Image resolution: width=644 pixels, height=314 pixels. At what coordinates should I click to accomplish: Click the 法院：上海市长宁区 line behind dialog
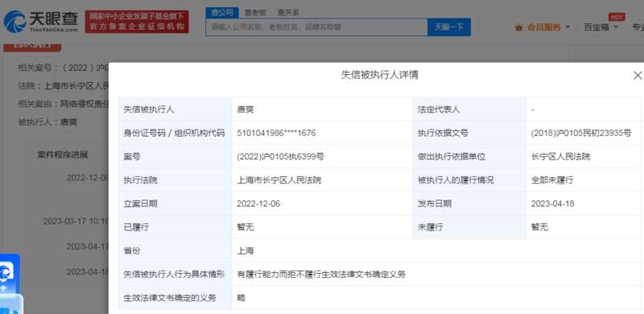pos(64,86)
